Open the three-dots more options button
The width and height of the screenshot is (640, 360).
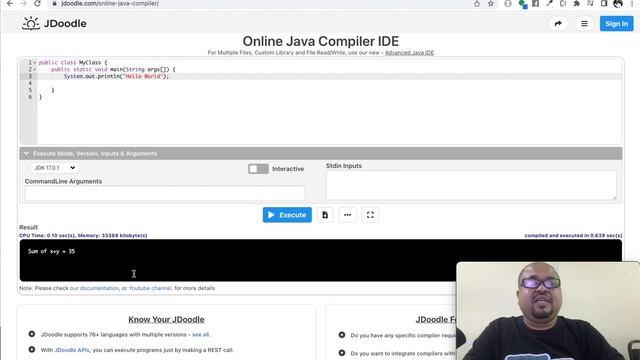tap(347, 215)
